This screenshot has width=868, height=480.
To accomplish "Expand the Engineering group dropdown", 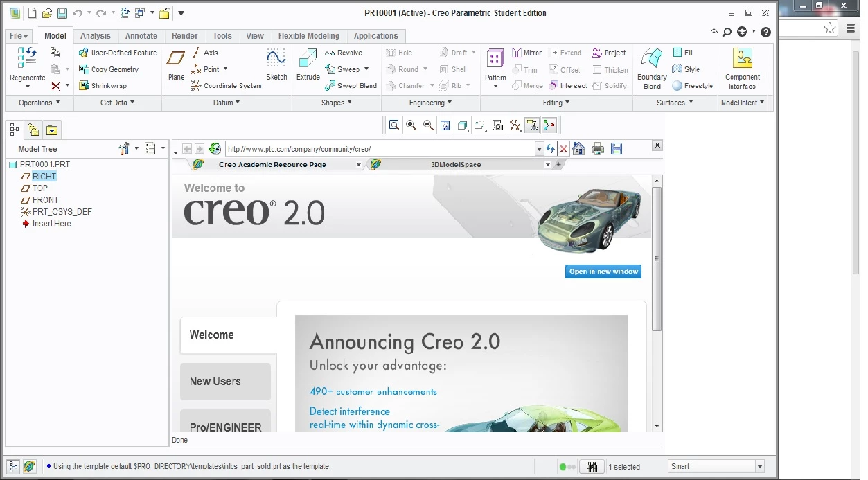I will tap(430, 103).
